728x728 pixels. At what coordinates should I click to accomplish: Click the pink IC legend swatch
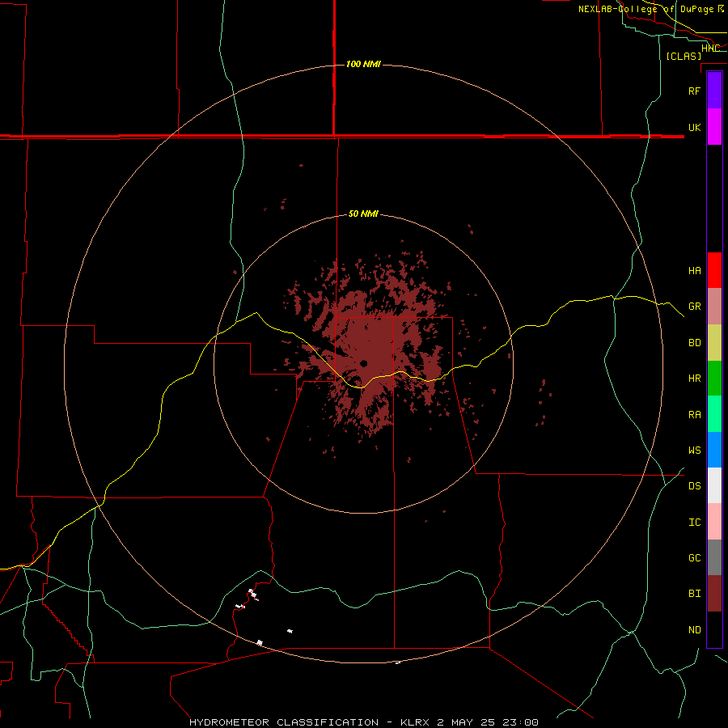714,522
